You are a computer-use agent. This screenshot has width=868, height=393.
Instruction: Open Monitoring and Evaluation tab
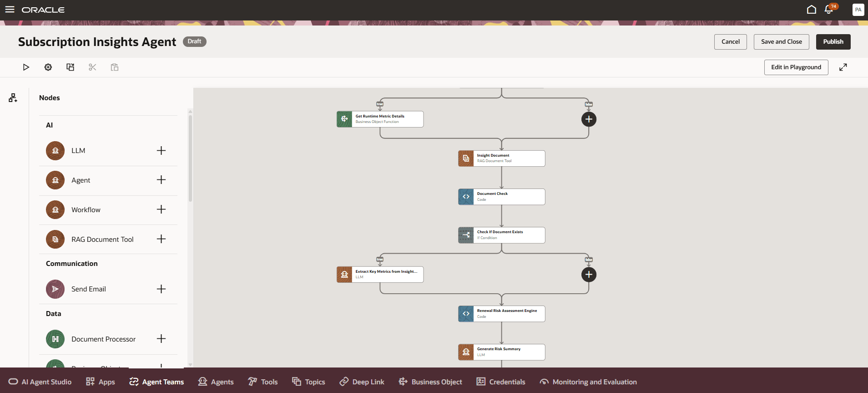[588, 382]
